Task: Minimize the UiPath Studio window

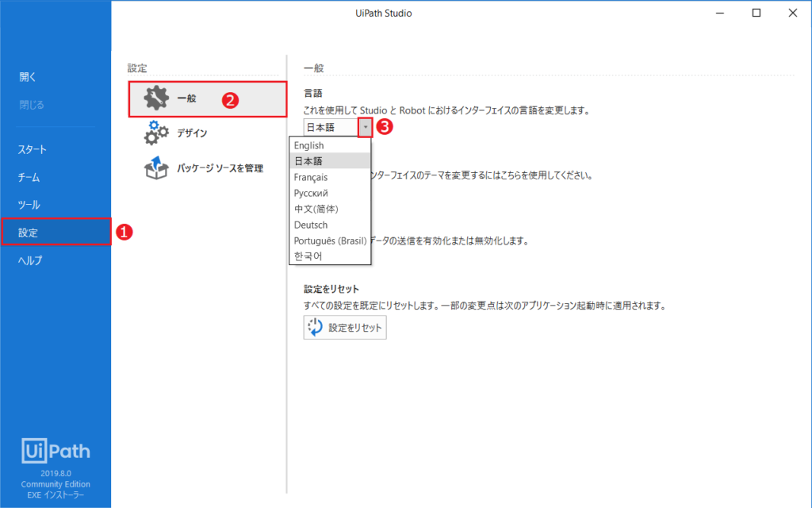Action: [720, 13]
